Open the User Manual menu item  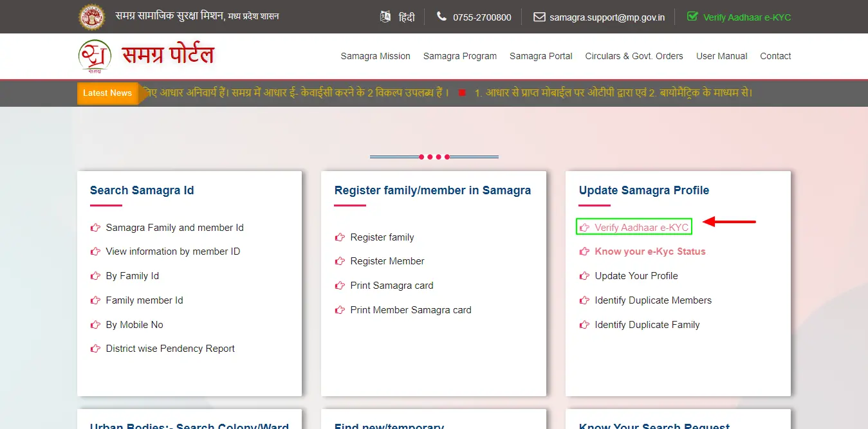coord(722,56)
